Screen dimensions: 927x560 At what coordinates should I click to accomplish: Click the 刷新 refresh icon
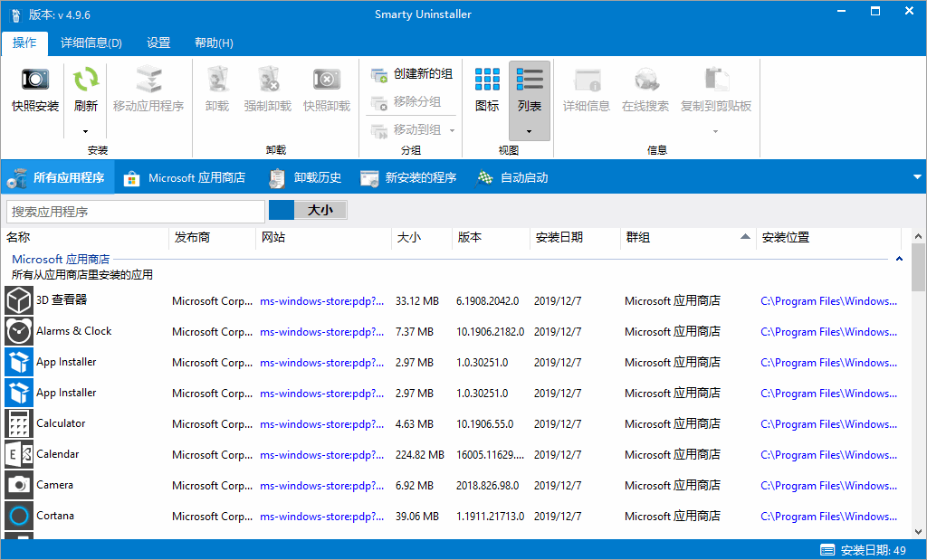pos(86,79)
